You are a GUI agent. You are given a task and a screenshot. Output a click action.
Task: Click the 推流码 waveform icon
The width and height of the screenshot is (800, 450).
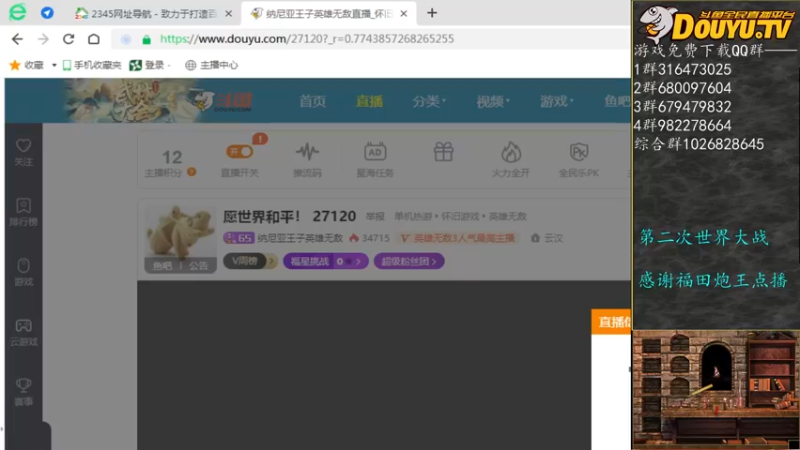[307, 152]
